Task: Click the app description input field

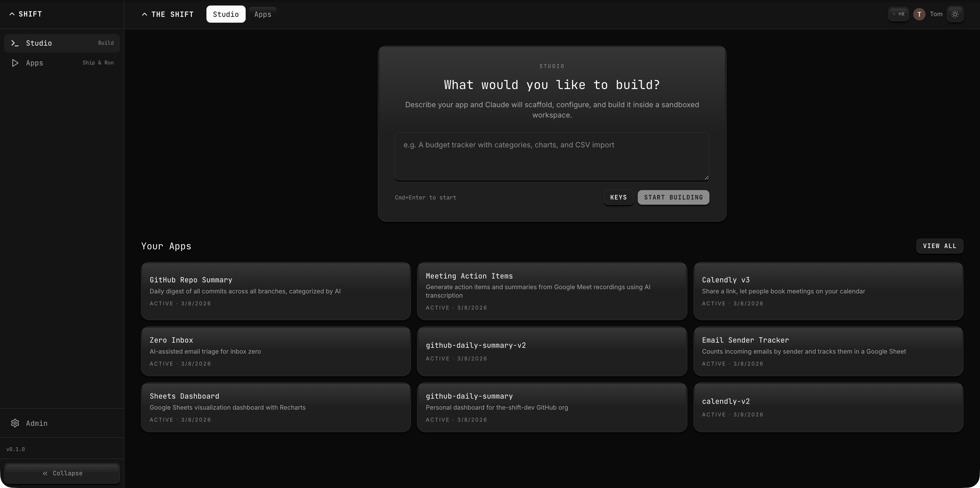Action: (x=552, y=156)
